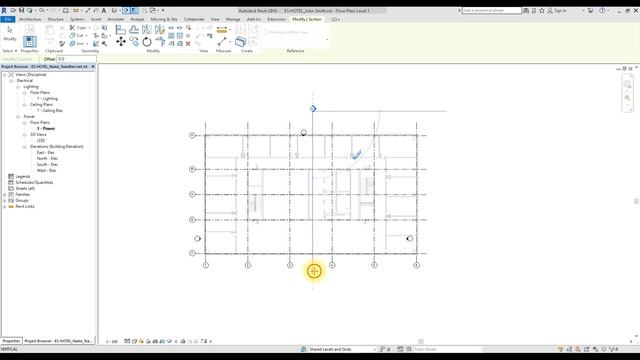Click the keyword search box in title bar
Viewport: 640px width, 360px height.
[491, 11]
